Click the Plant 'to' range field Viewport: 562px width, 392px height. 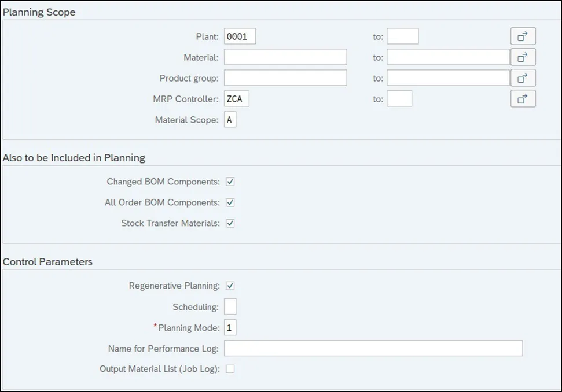click(x=402, y=36)
